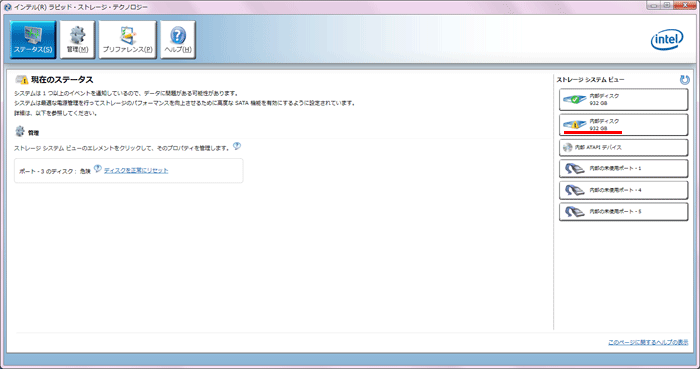
Task: Refresh the storage system view
Action: (684, 79)
